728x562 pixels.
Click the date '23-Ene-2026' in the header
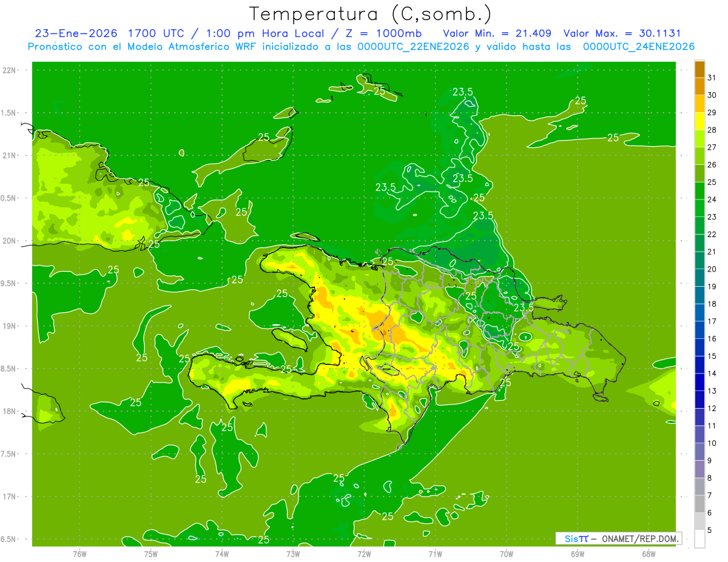76,33
